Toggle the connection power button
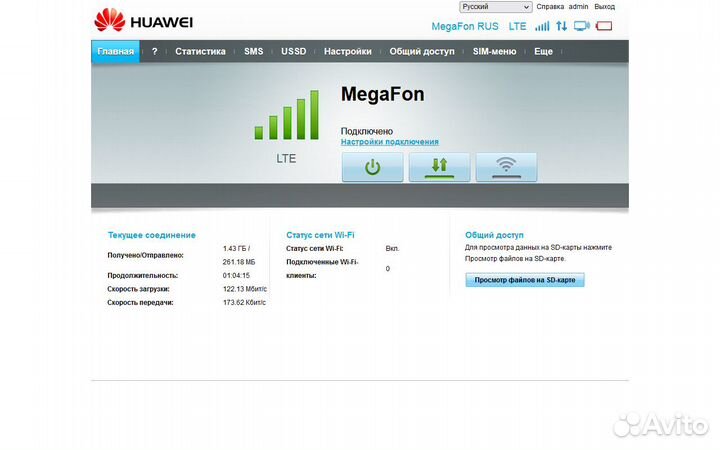Image resolution: width=720 pixels, height=450 pixels. [372, 167]
